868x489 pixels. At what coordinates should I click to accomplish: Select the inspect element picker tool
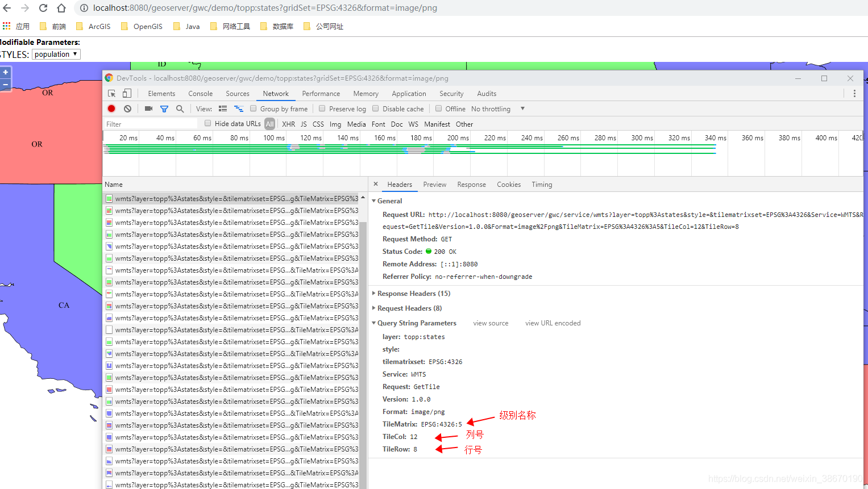pyautogui.click(x=112, y=94)
